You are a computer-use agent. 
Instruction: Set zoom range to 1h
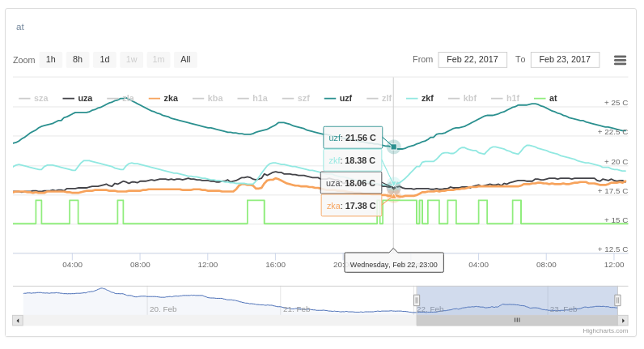tap(51, 59)
